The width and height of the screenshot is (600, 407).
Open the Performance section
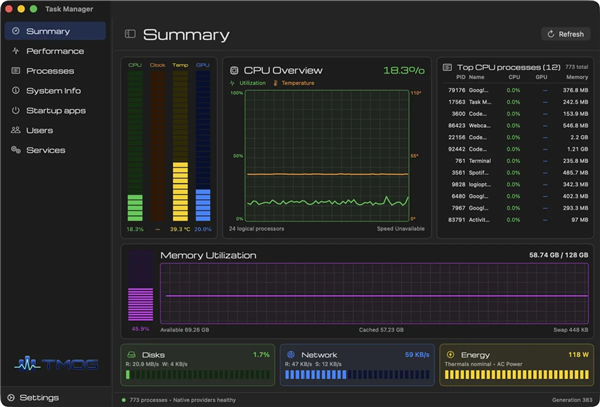click(x=55, y=51)
